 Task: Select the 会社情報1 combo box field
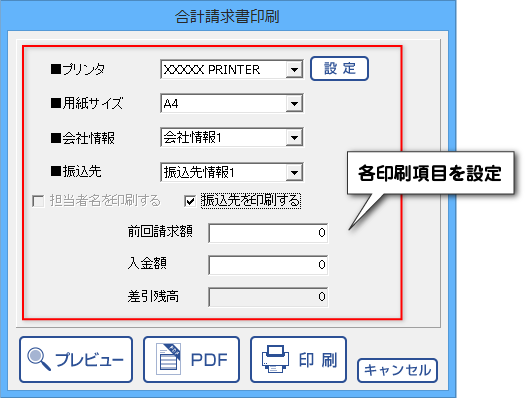point(232,137)
